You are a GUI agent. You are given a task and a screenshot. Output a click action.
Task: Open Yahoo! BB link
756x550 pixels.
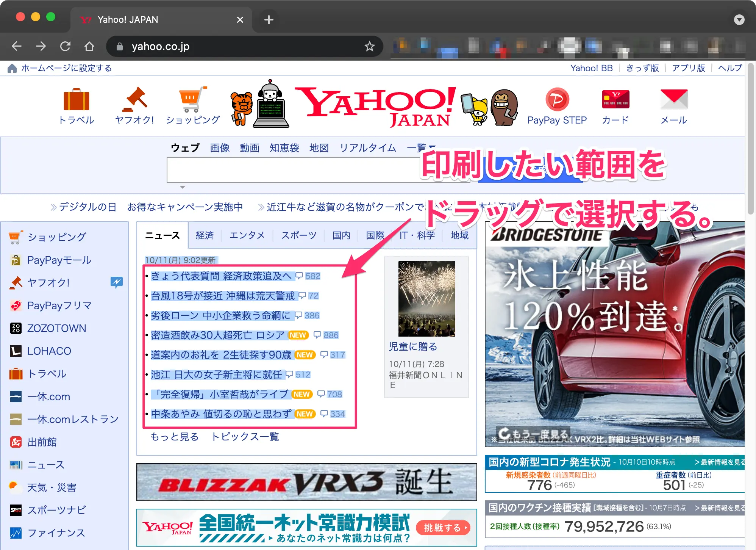[x=591, y=68]
